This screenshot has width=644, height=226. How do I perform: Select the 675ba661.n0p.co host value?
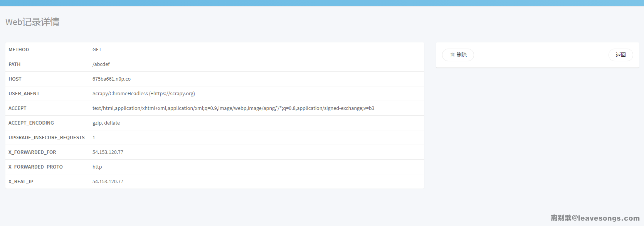coord(111,79)
